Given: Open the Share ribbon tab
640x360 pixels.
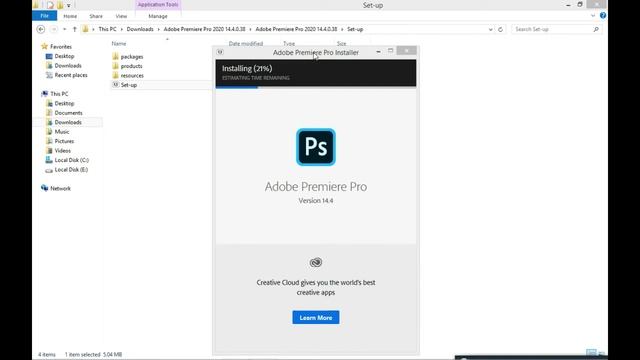Looking at the screenshot, I should coord(96,16).
